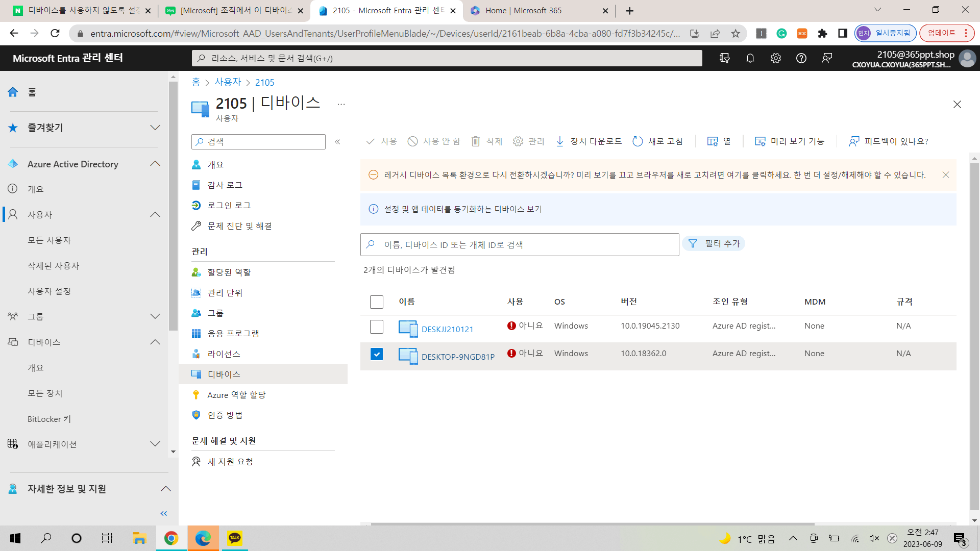This screenshot has width=980, height=551.
Task: Open the portal settings gear icon
Action: pyautogui.click(x=775, y=58)
